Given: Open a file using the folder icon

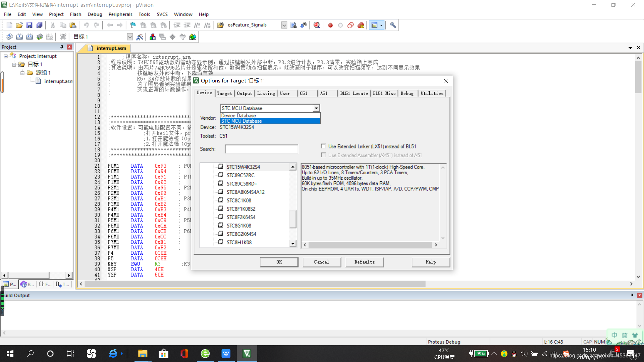Looking at the screenshot, I should coord(19,25).
